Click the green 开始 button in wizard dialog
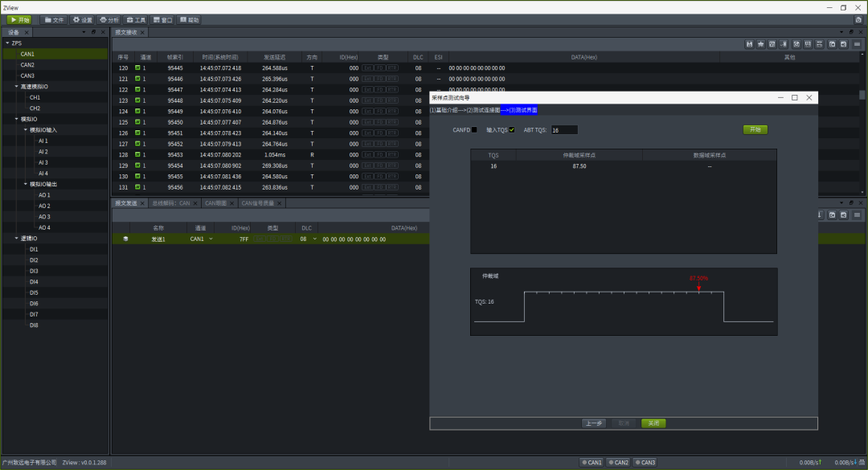The width and height of the screenshot is (868, 470). 755,129
